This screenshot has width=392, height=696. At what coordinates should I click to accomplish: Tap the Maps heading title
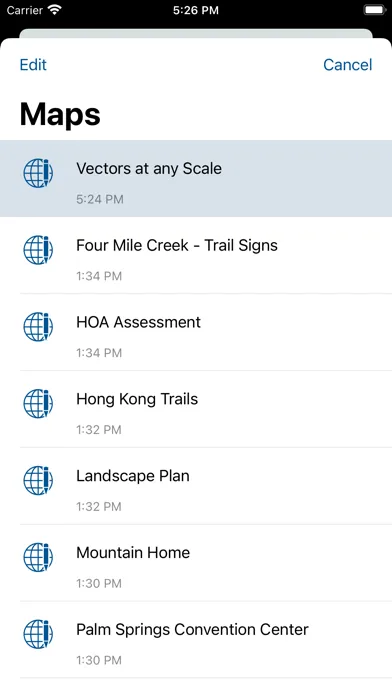click(60, 115)
